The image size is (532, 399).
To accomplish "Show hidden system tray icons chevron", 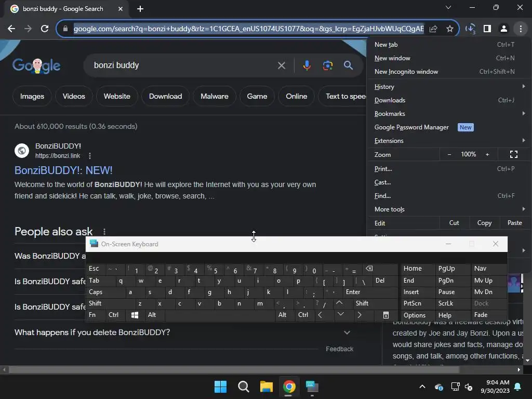I will [x=422, y=387].
